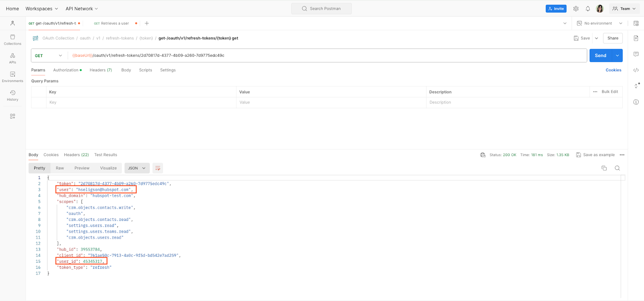Click the Send button
The image size is (644, 301).
click(x=601, y=56)
